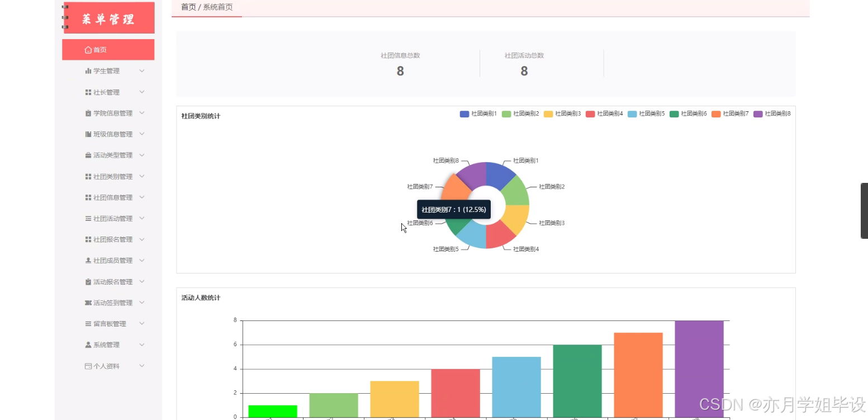This screenshot has width=868, height=420.
Task: Click the card icon beside 个人资料
Action: pyautogui.click(x=88, y=366)
